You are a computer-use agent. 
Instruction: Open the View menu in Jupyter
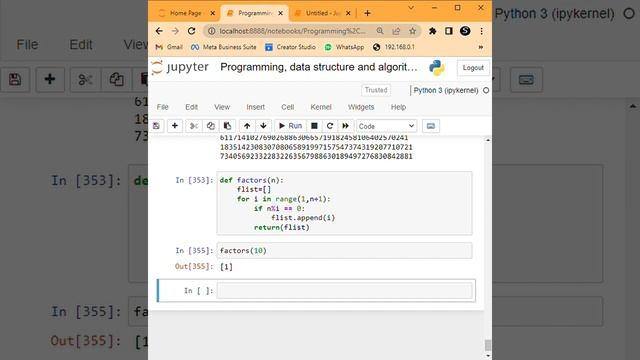coord(222,107)
